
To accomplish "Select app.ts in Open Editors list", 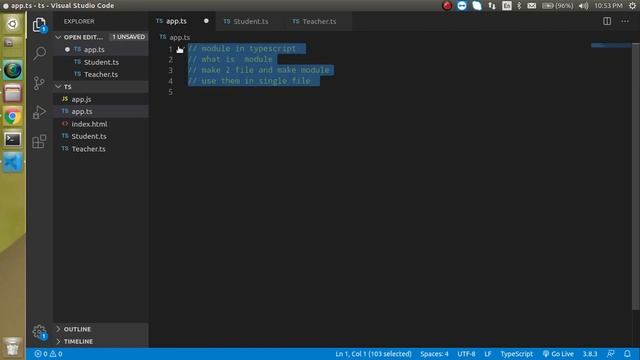I will pos(101,49).
